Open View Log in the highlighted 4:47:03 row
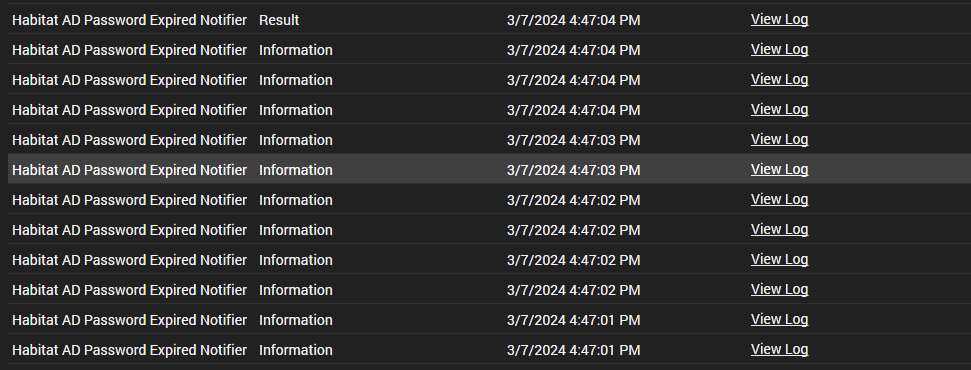971x370 pixels. tap(779, 170)
